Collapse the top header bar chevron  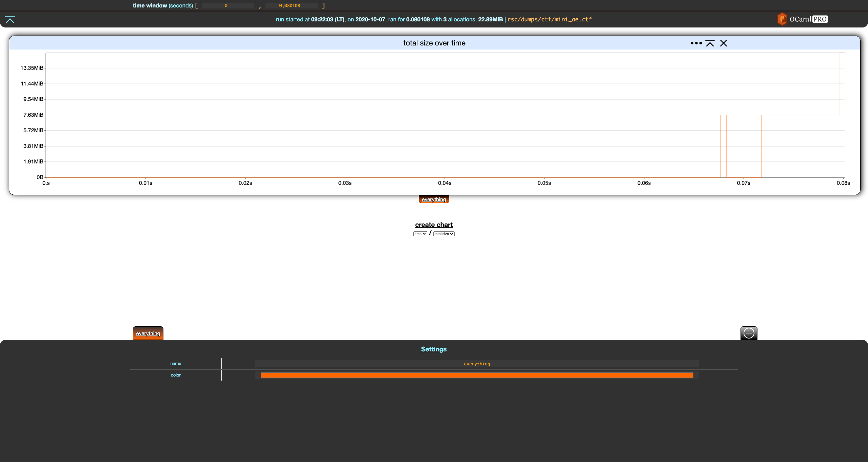10,20
